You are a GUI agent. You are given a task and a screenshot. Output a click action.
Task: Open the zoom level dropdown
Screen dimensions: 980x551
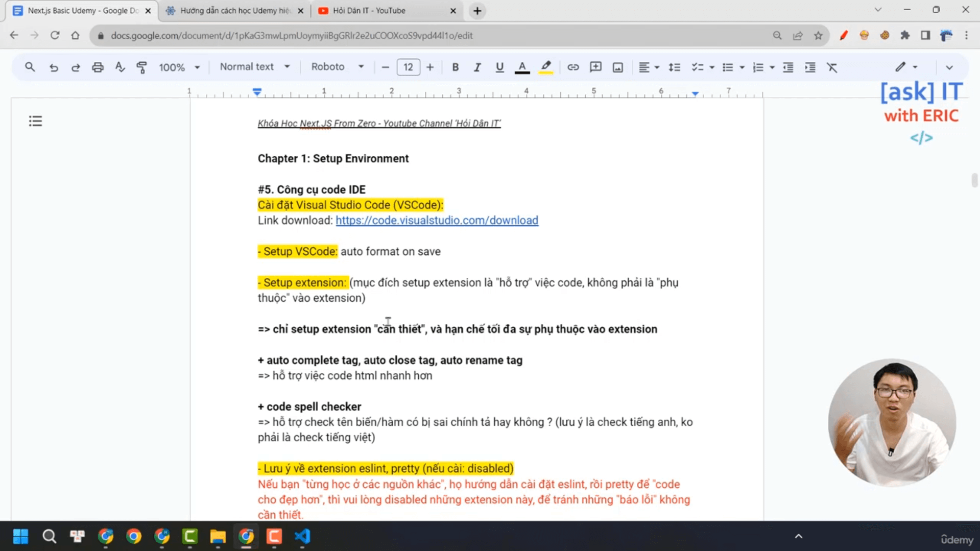(x=179, y=67)
